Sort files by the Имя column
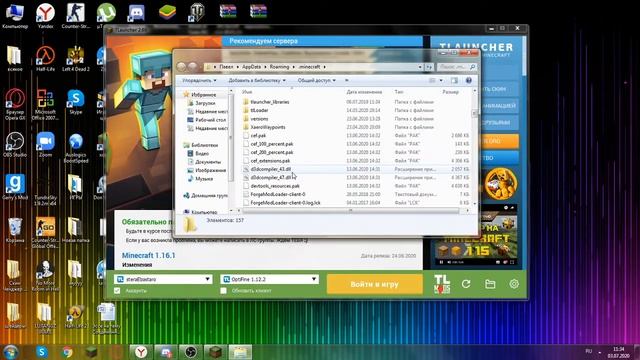The image size is (640, 360). click(247, 92)
